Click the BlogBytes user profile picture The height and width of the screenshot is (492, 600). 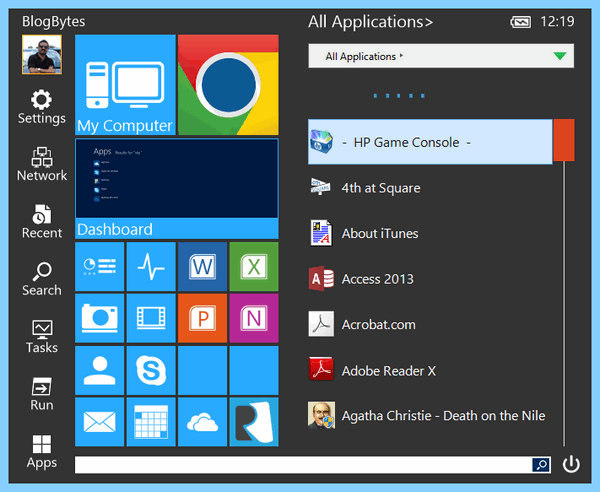coord(42,54)
